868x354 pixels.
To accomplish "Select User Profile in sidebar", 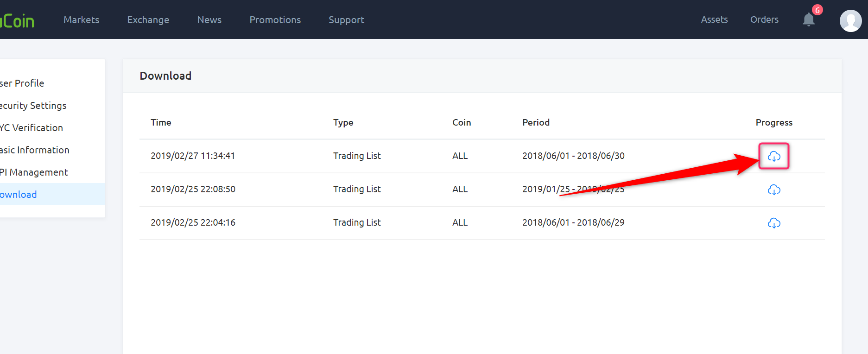I will 22,83.
